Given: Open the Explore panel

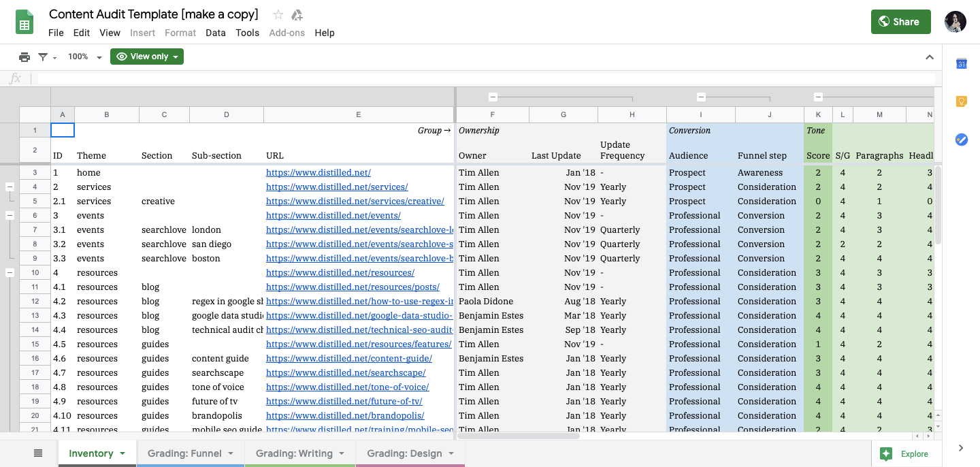Looking at the screenshot, I should (906, 453).
